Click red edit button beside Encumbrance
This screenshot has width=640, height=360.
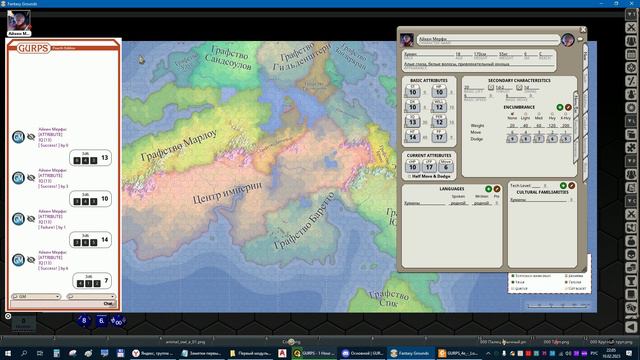pyautogui.click(x=568, y=107)
